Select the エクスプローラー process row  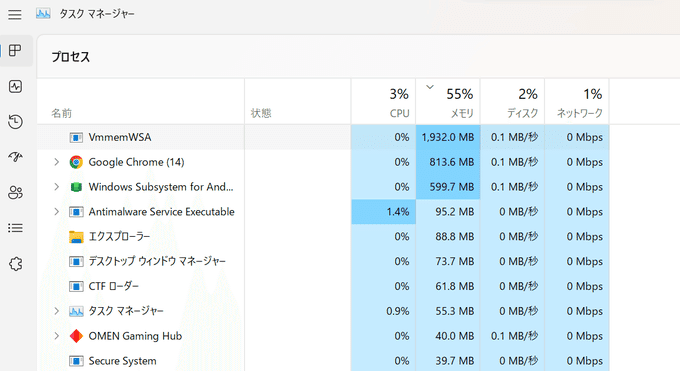pos(323,236)
